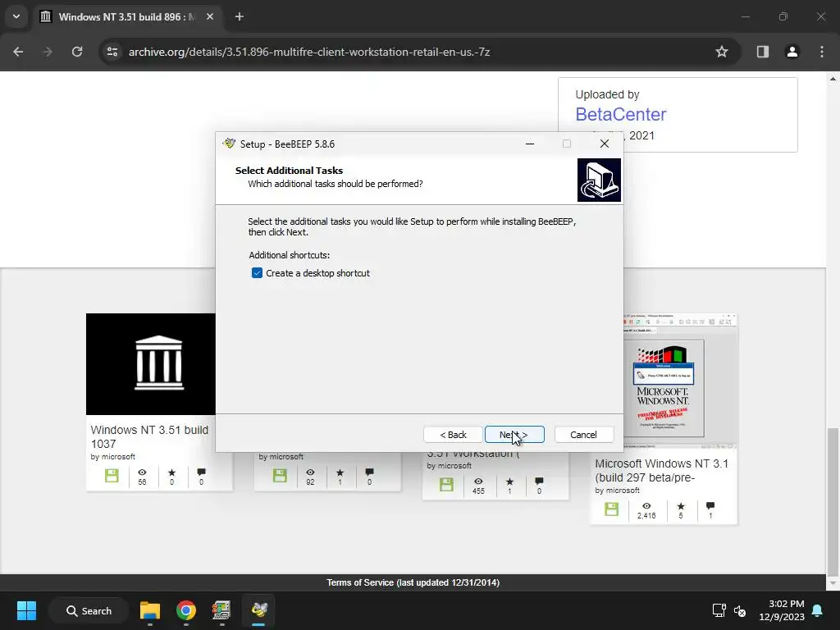Open the BetaCenter uploader link
The image size is (840, 630).
tap(620, 114)
